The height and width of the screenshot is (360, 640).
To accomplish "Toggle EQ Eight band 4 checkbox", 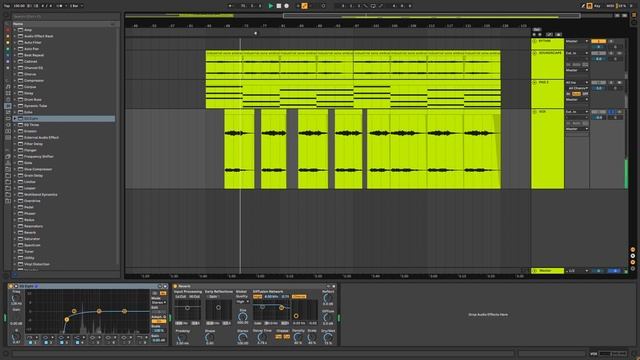I will (x=78, y=343).
